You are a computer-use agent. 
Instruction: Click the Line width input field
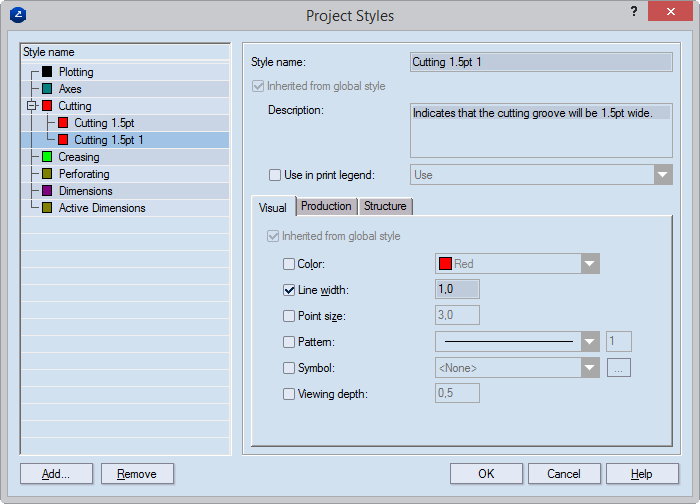click(457, 290)
